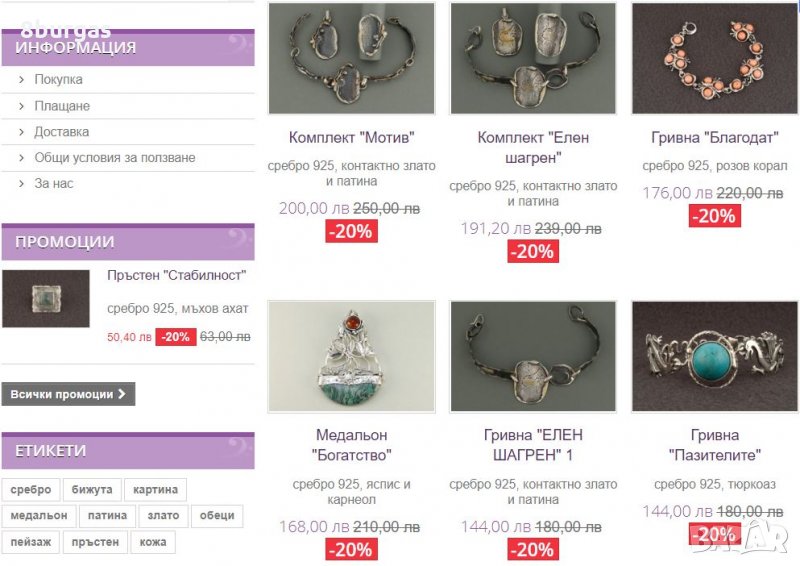Choose the медальон tag
Viewport: 800px width, 566px height.
[39, 515]
